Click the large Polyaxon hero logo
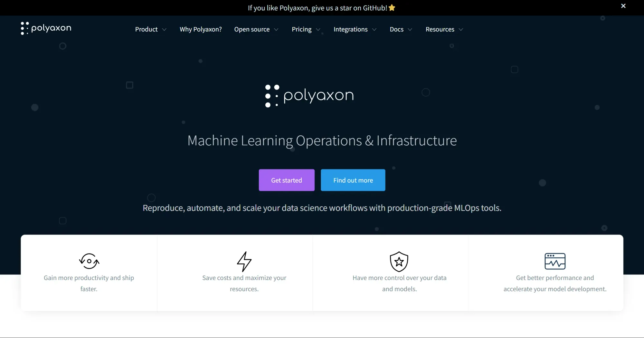This screenshot has height=338, width=644. pyautogui.click(x=309, y=96)
